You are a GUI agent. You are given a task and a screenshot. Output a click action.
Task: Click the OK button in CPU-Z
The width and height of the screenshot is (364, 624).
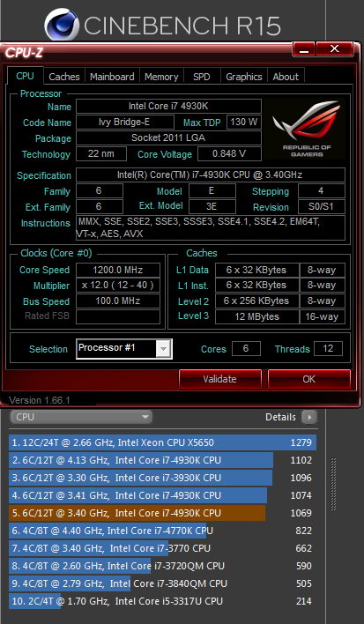tap(309, 379)
